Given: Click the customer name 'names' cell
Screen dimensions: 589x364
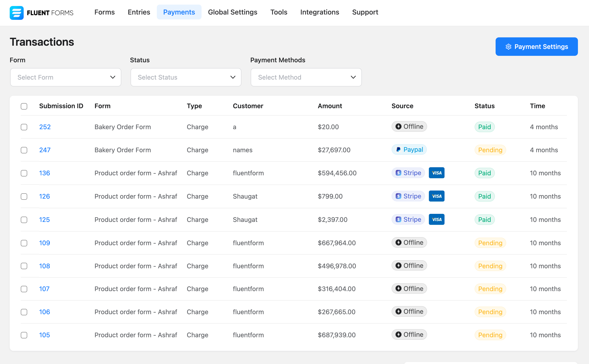Looking at the screenshot, I should pyautogui.click(x=242, y=150).
